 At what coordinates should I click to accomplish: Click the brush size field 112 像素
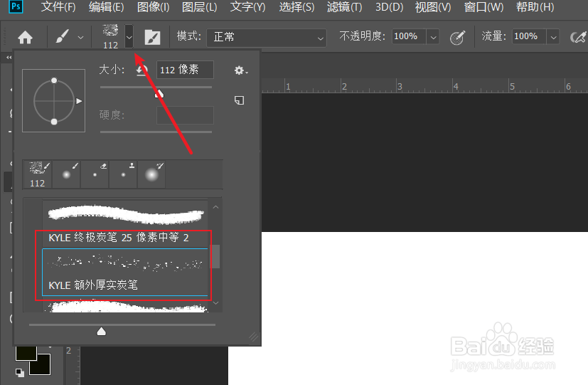185,70
